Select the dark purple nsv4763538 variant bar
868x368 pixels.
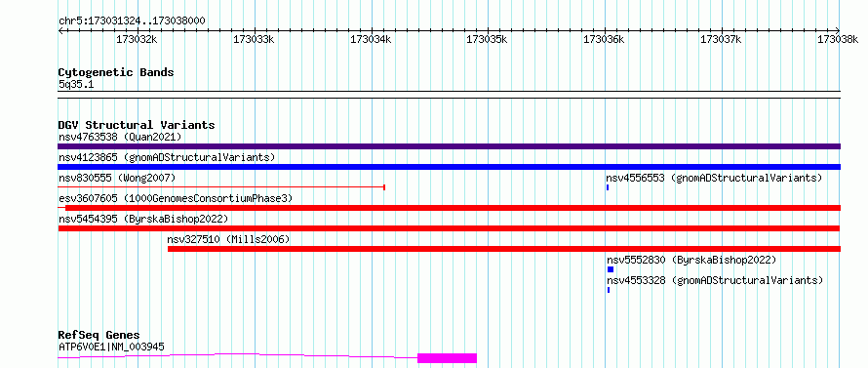[449, 146]
